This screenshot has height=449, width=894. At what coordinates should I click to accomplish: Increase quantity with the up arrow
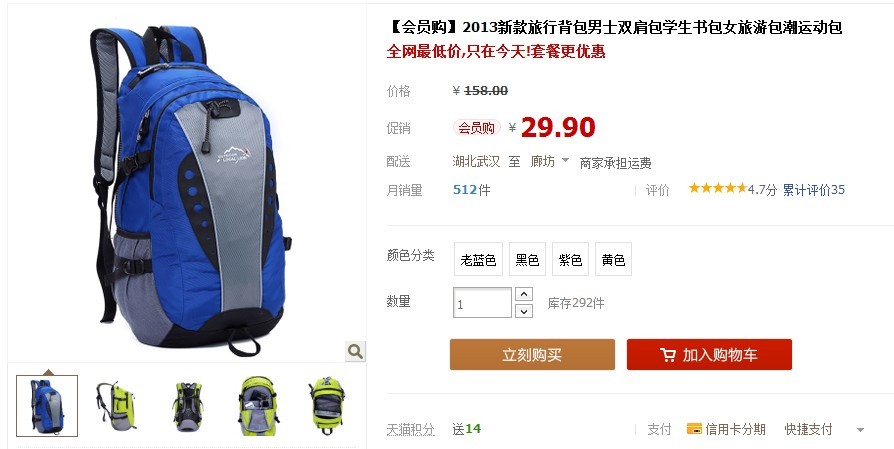(x=523, y=294)
